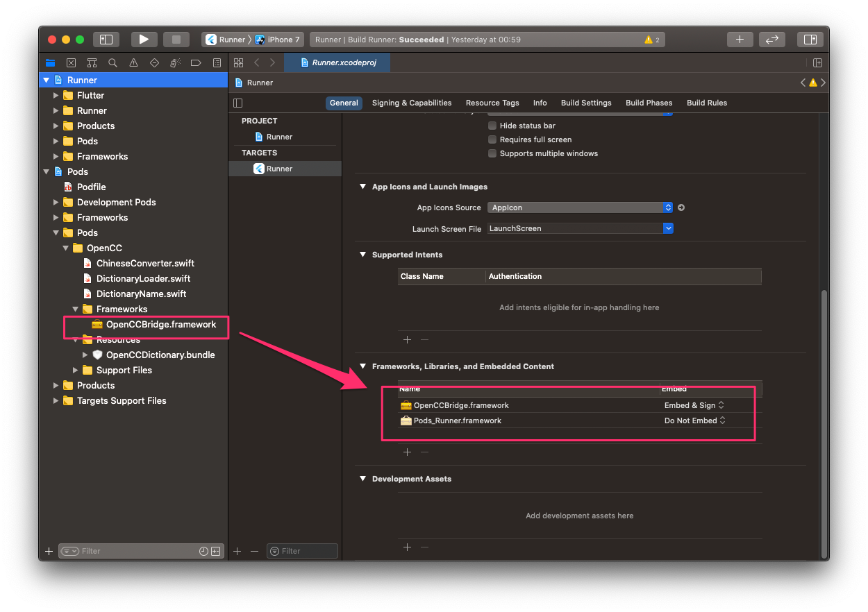
Task: Go forward with the right chevron
Action: tap(272, 62)
